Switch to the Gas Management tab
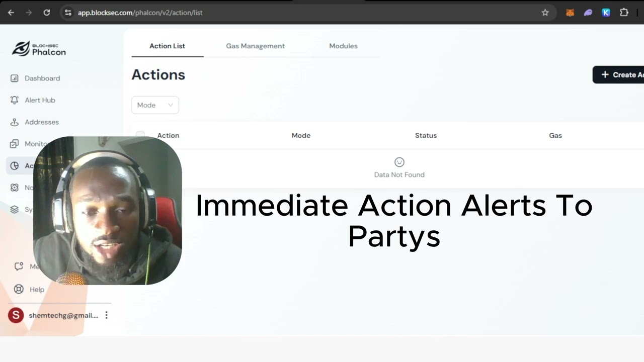This screenshot has height=362, width=644. click(x=255, y=46)
